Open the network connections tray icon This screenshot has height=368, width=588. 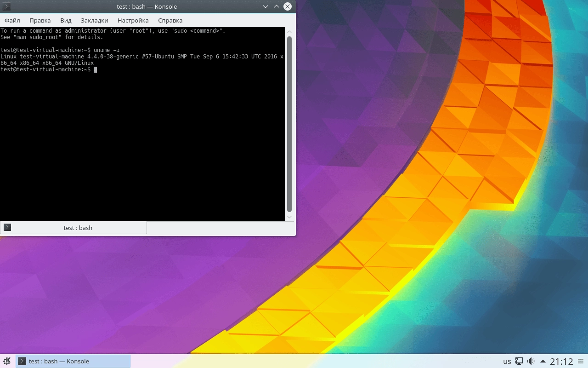pos(519,361)
